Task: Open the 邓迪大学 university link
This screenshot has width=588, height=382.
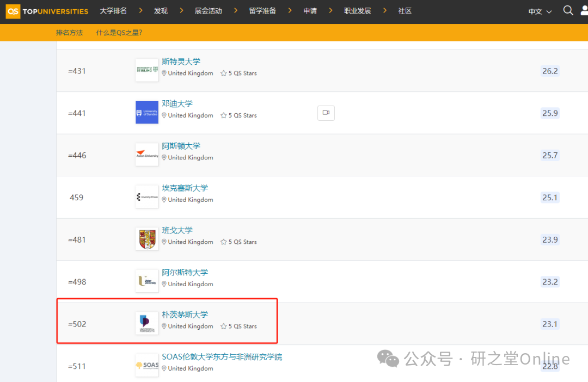Action: click(x=177, y=103)
